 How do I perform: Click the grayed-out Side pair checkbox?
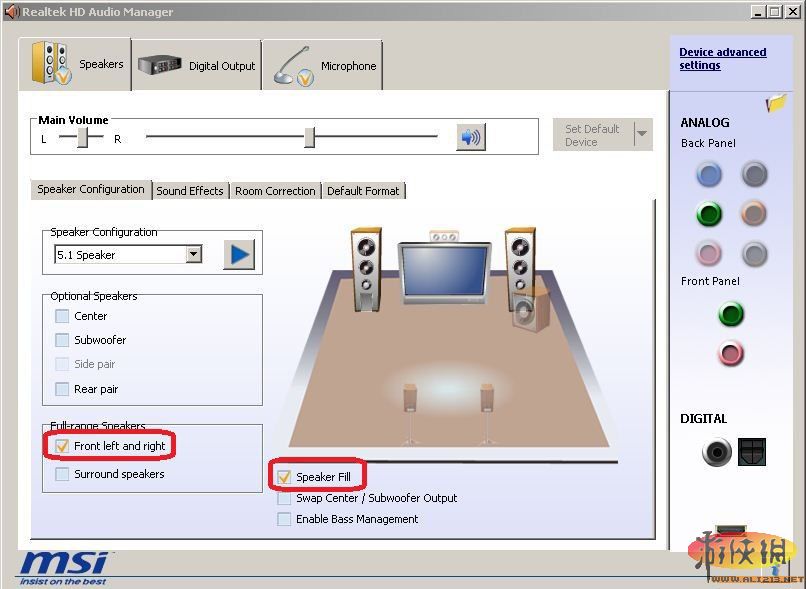[62, 364]
